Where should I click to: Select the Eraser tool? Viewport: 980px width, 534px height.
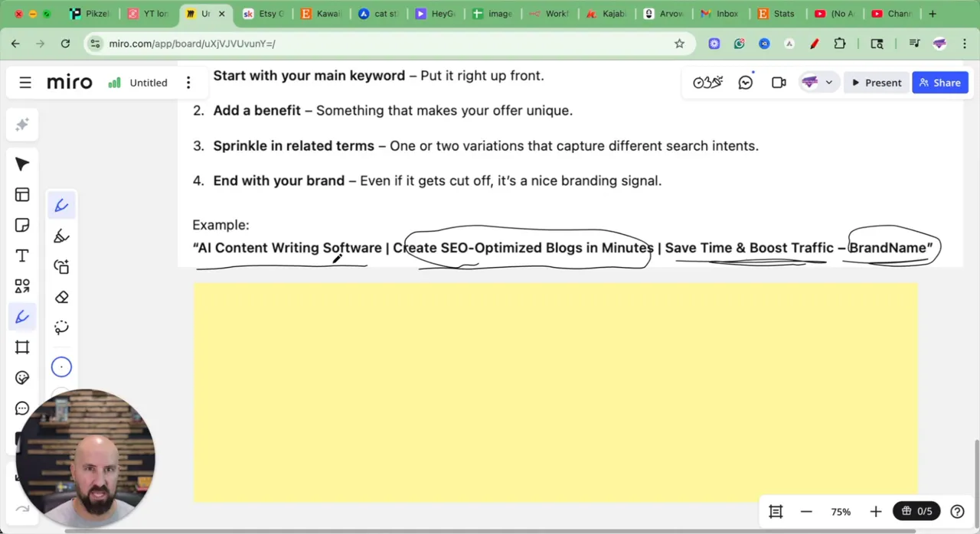point(61,298)
